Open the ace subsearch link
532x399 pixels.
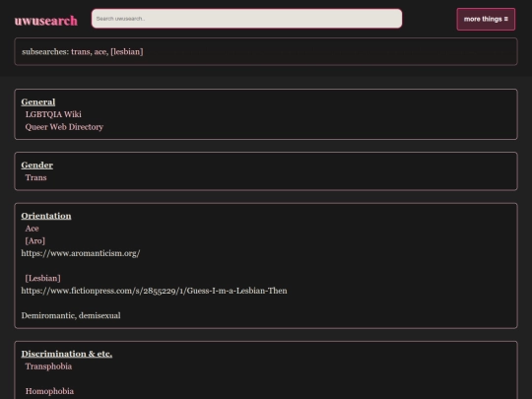100,51
